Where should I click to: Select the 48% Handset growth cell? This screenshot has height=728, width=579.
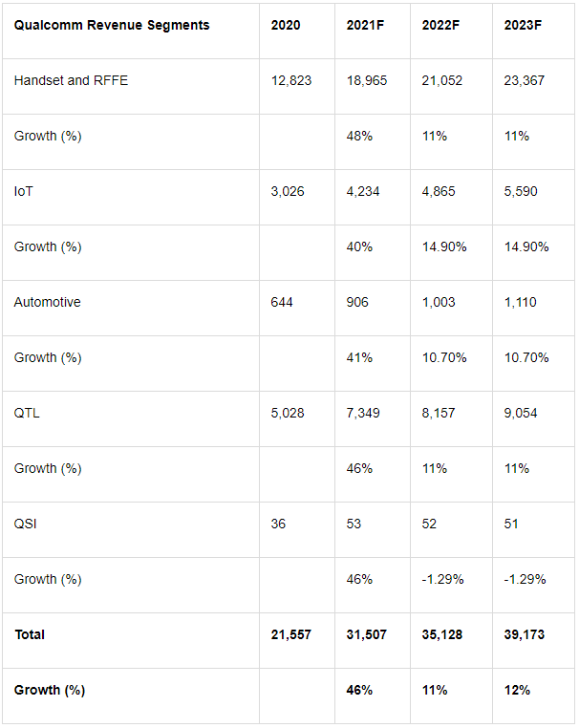(x=359, y=136)
